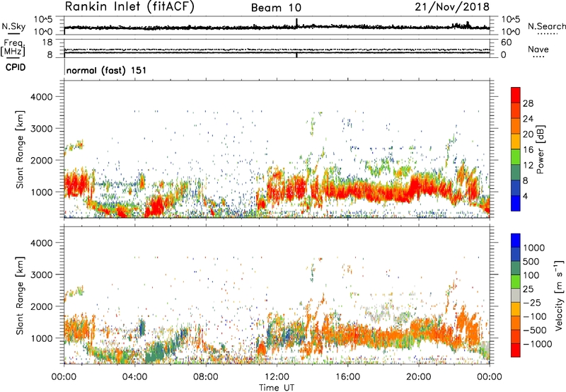Click the '4000' tick of the power panel
566x392 pixels.
click(x=41, y=97)
